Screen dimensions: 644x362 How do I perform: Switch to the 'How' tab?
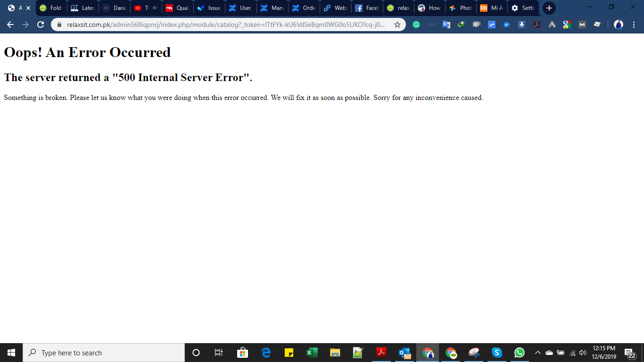[430, 8]
